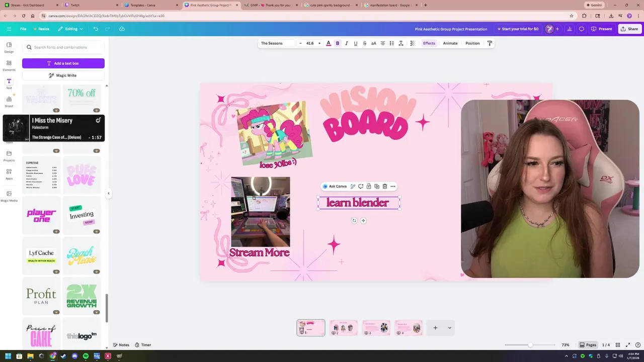The height and width of the screenshot is (362, 644).
Task: Select the 2X Revenue Growth font combination
Action: click(x=82, y=296)
